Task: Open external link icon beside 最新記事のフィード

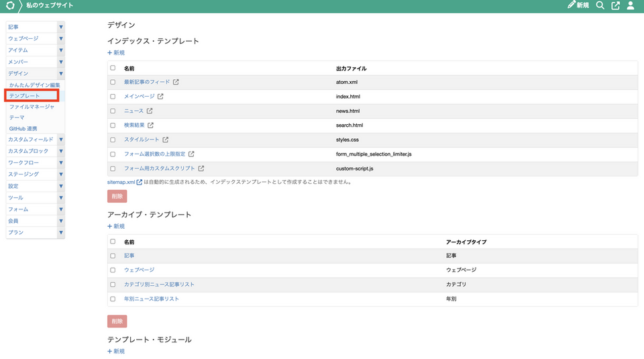Action: click(x=176, y=83)
